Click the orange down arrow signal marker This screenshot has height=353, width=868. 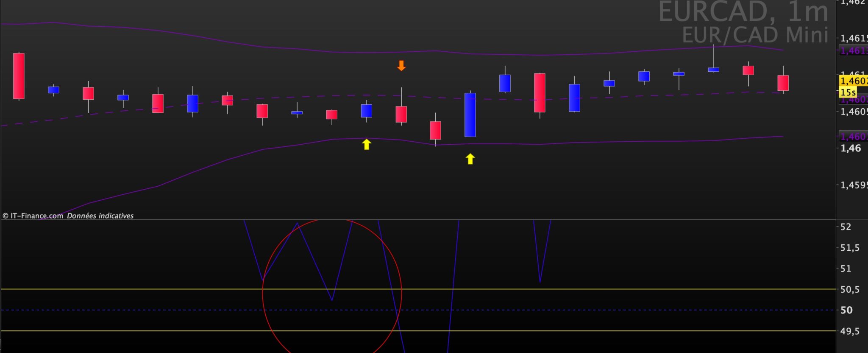[401, 66]
